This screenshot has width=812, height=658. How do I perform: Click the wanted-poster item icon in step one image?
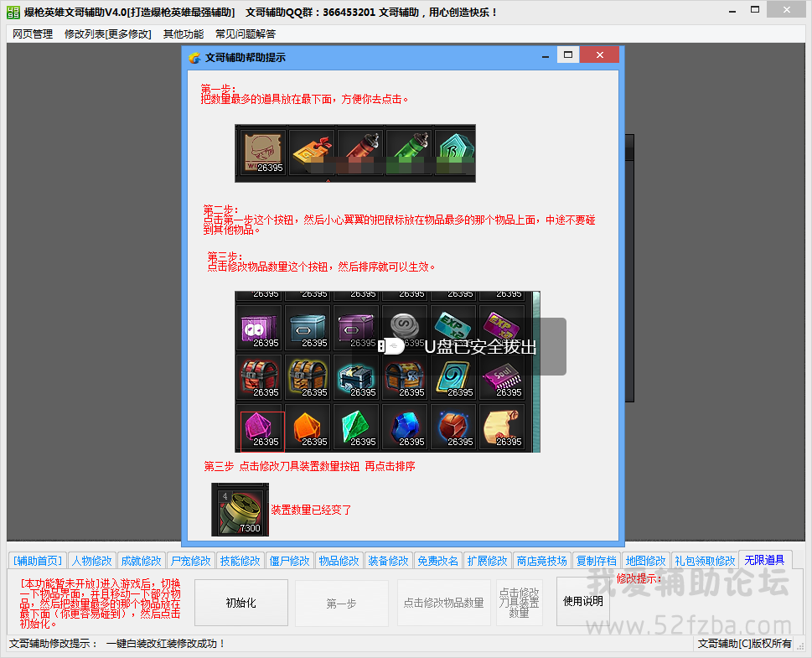[263, 153]
